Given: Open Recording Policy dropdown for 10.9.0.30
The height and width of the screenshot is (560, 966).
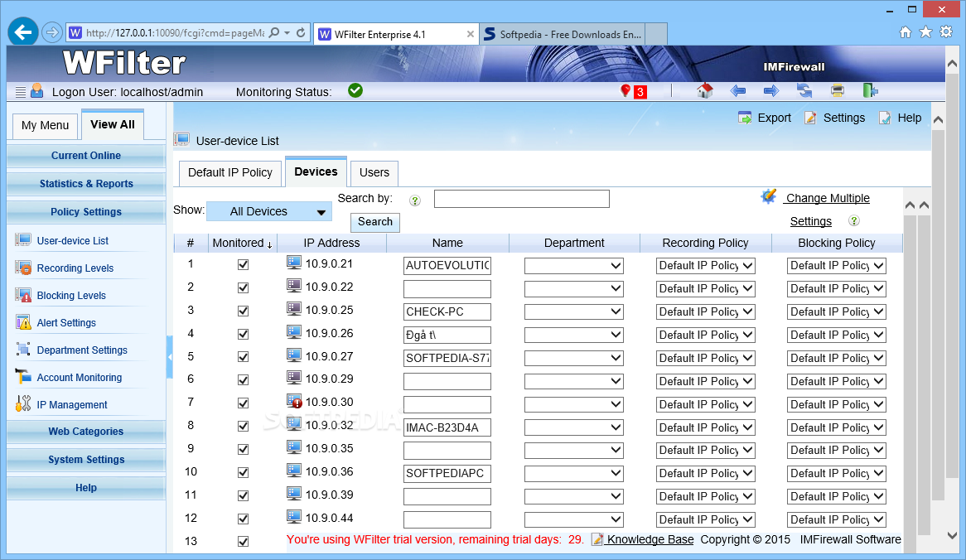Looking at the screenshot, I should (705, 404).
